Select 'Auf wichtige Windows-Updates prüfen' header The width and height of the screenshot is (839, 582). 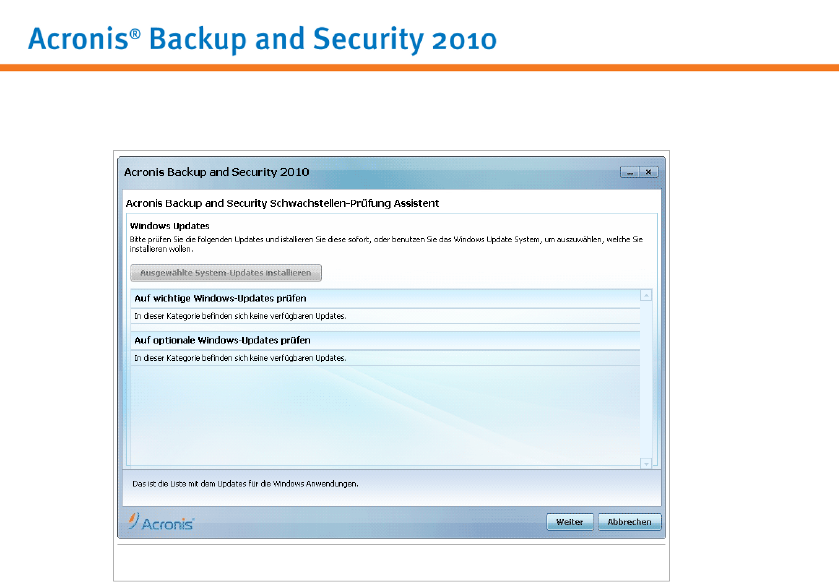(x=385, y=298)
